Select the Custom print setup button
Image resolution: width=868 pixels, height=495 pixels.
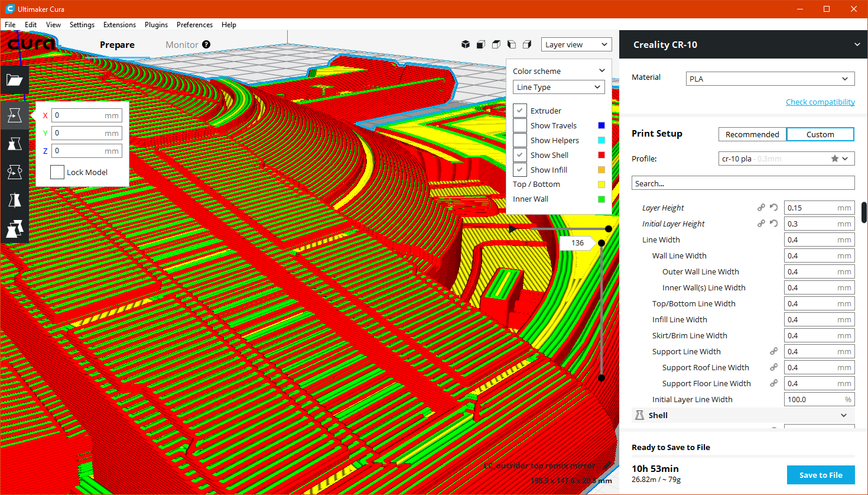click(x=820, y=134)
